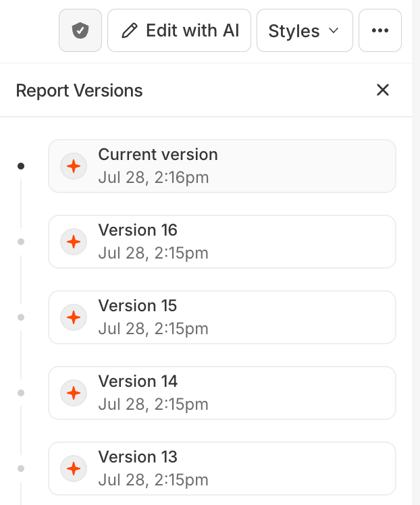
Task: Select the Version 15 card
Action: 222,317
